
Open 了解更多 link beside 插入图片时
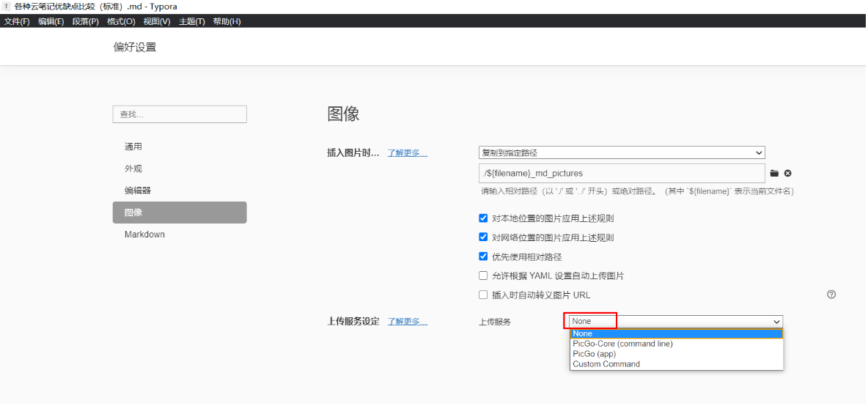click(408, 153)
